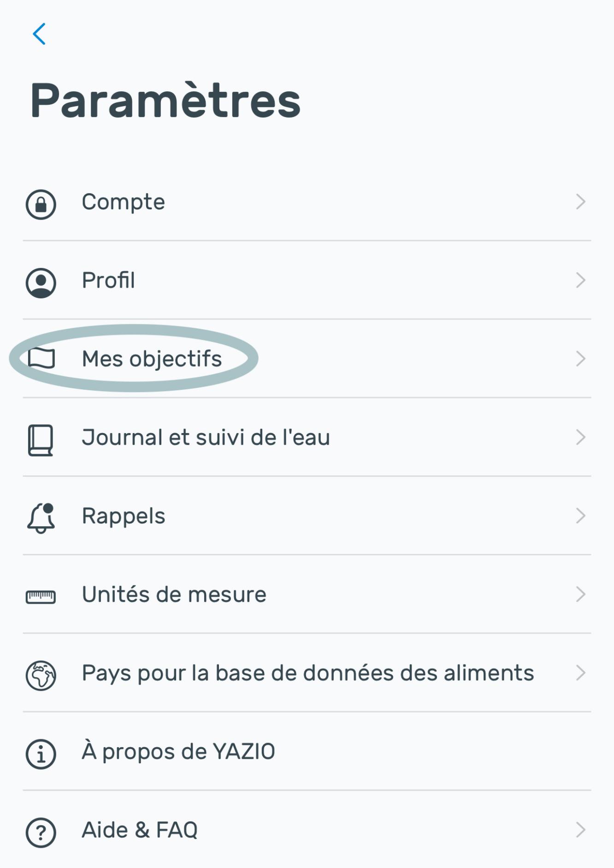Open À propos de YAZIO

178,751
